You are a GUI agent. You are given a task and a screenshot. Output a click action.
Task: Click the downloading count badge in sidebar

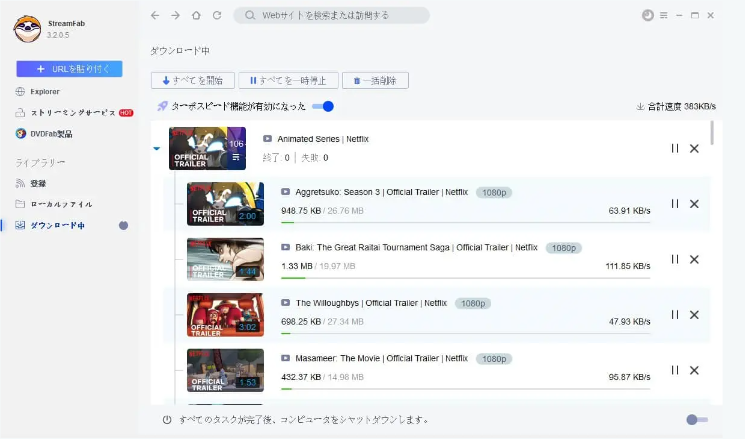[124, 225]
